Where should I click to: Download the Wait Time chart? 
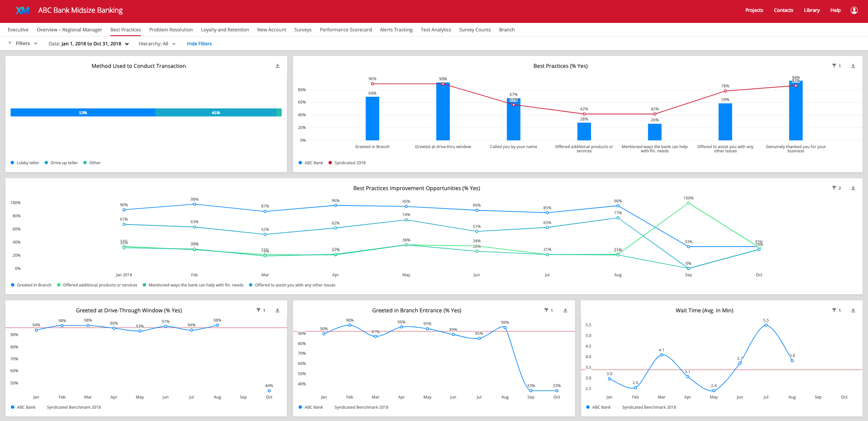pyautogui.click(x=853, y=310)
